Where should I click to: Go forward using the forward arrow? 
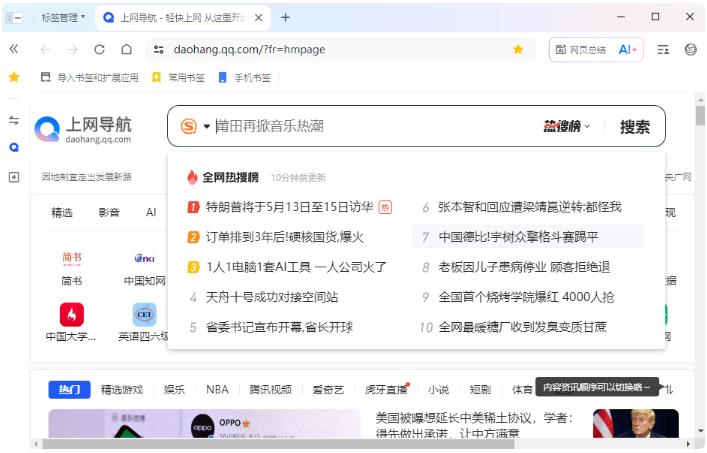tap(73, 50)
